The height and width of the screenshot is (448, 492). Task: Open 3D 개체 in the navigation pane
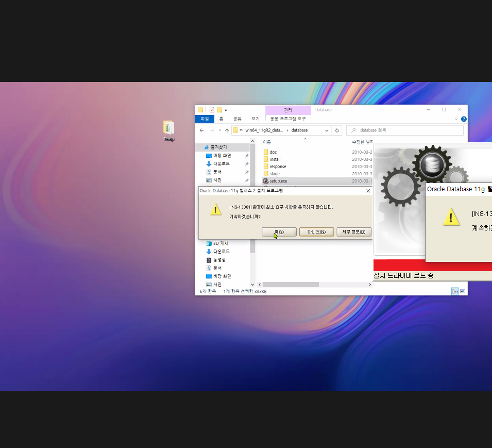pos(220,243)
